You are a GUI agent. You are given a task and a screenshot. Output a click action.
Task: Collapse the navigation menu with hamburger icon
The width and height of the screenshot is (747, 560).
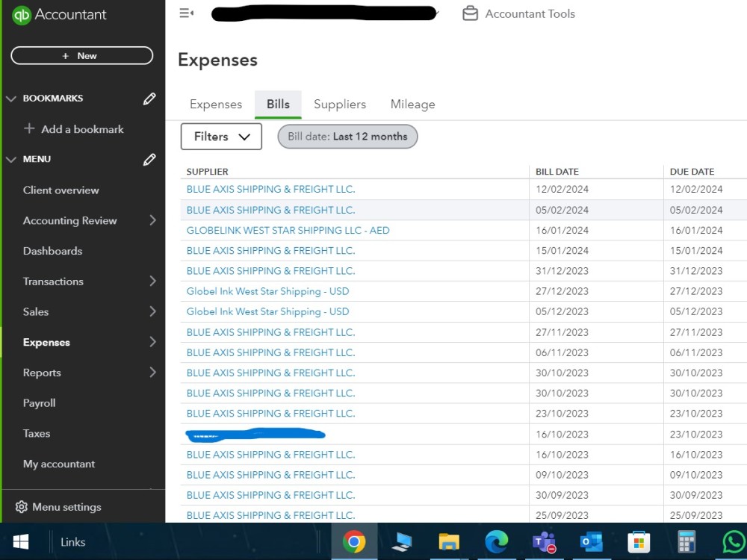point(186,13)
